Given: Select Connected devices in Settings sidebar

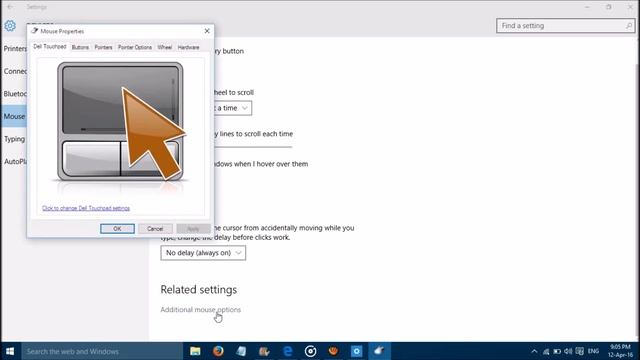Looking at the screenshot, I should coord(15,71).
